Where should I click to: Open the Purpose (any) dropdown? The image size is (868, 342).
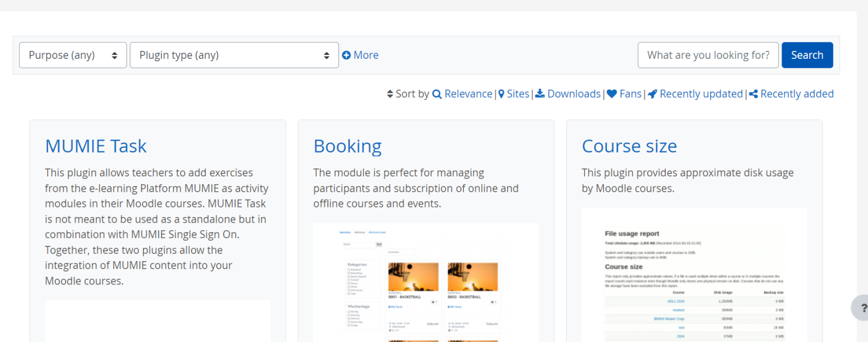[x=73, y=55]
